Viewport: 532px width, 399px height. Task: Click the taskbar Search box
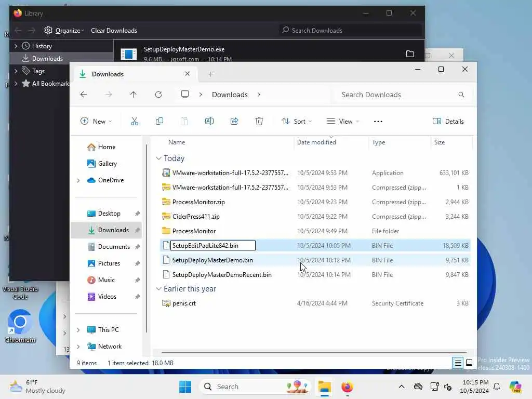[255, 387]
